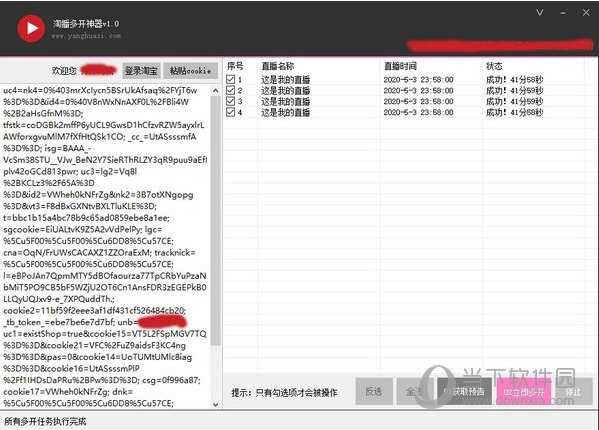Click the 2020-5-3 23:58:00 time in row 1
Screen dimensions: 599x430
coord(418,80)
